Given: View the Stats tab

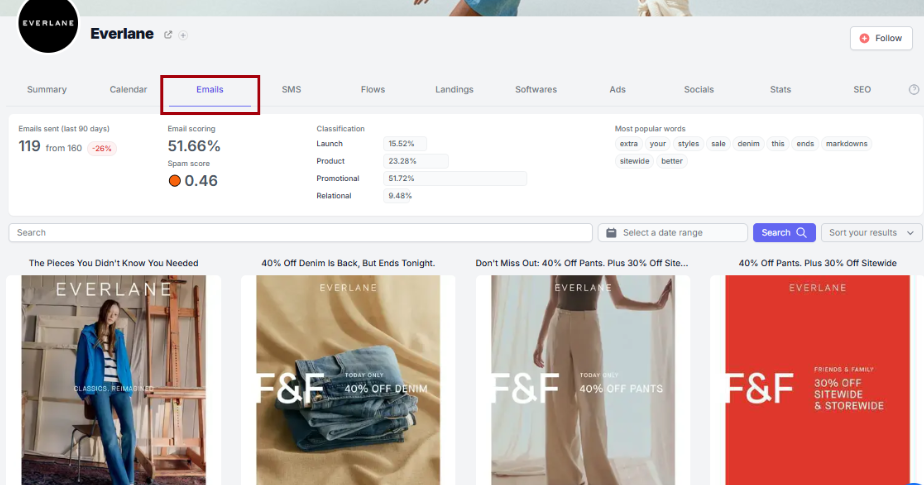Looking at the screenshot, I should click(780, 90).
